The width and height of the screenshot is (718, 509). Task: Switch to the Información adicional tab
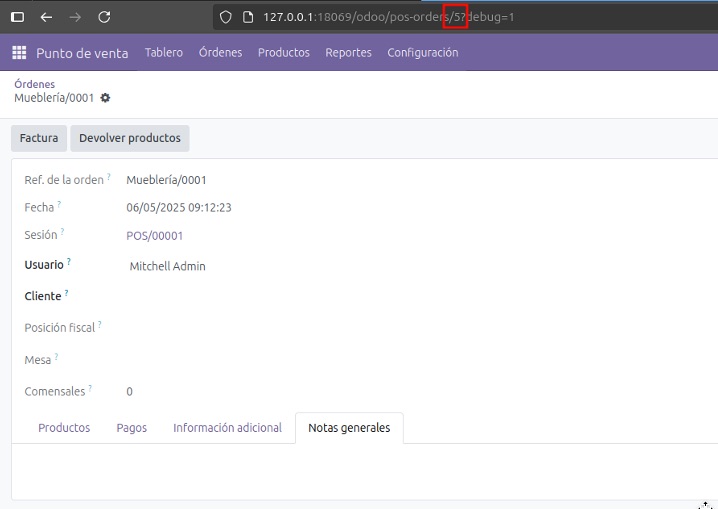pyautogui.click(x=228, y=428)
